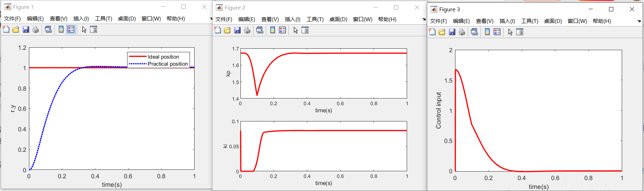The width and height of the screenshot is (644, 191).
Task: Open file icon in Figure 2 toolbar
Action: (227, 30)
